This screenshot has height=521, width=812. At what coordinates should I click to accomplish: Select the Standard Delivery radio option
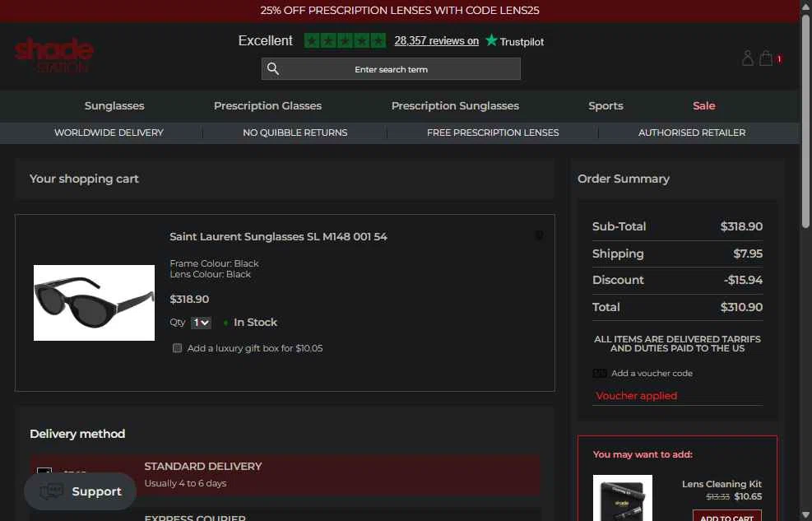[44, 472]
